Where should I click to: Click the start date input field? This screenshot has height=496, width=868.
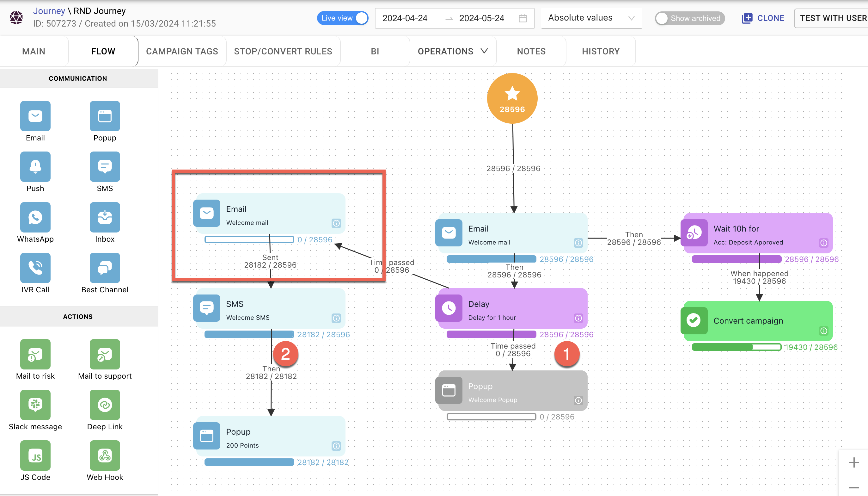(x=405, y=18)
